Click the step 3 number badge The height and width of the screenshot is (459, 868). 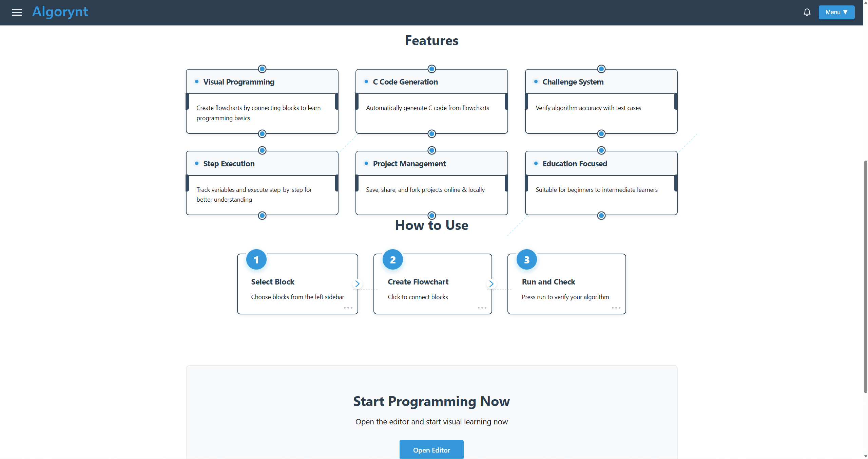pos(526,260)
